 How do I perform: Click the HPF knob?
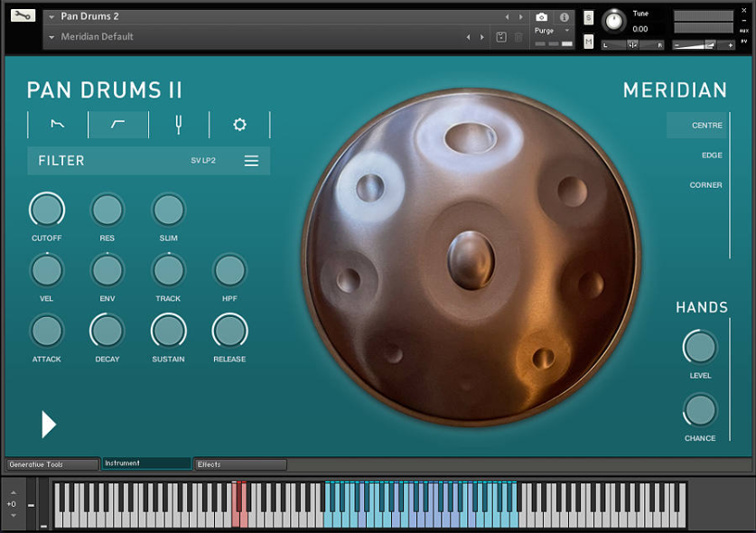(229, 270)
